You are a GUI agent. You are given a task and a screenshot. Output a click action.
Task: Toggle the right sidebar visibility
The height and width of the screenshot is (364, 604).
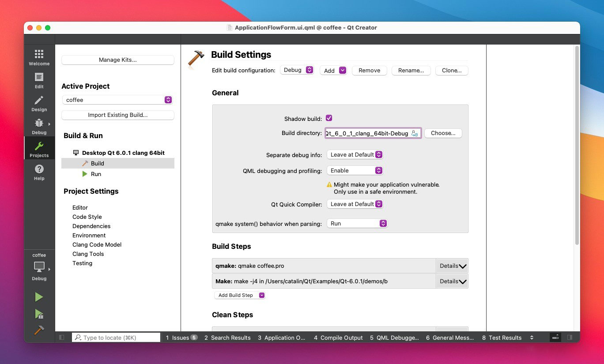click(570, 338)
